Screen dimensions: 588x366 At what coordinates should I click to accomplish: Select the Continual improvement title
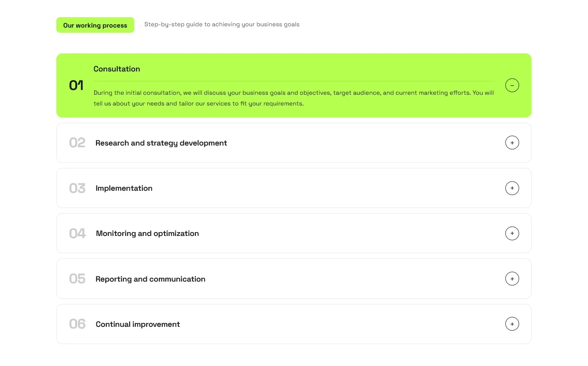(x=138, y=324)
